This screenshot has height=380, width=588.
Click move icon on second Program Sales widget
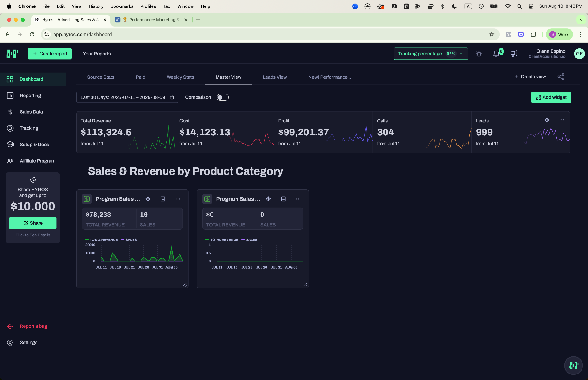tap(269, 199)
